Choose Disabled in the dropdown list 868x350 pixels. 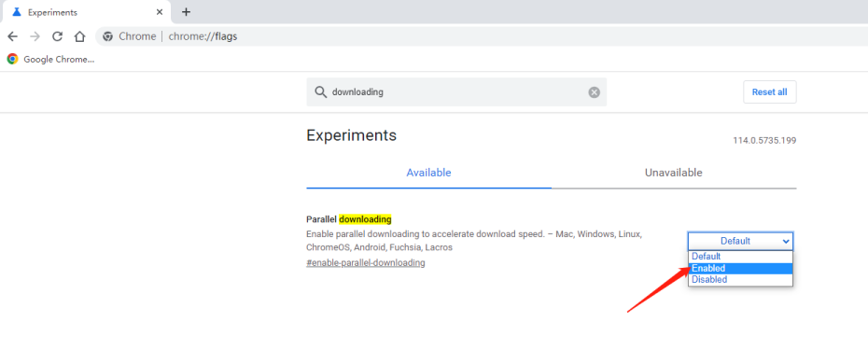pos(740,280)
